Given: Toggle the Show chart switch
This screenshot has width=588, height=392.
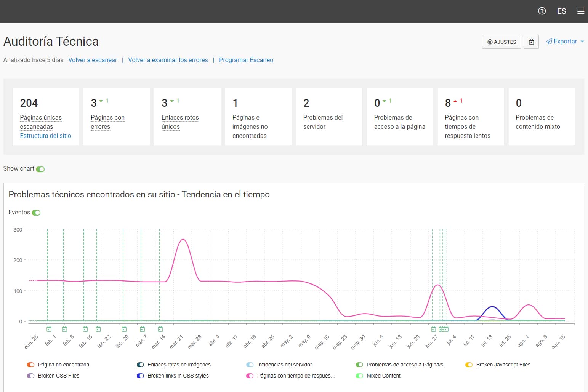Looking at the screenshot, I should click(40, 169).
